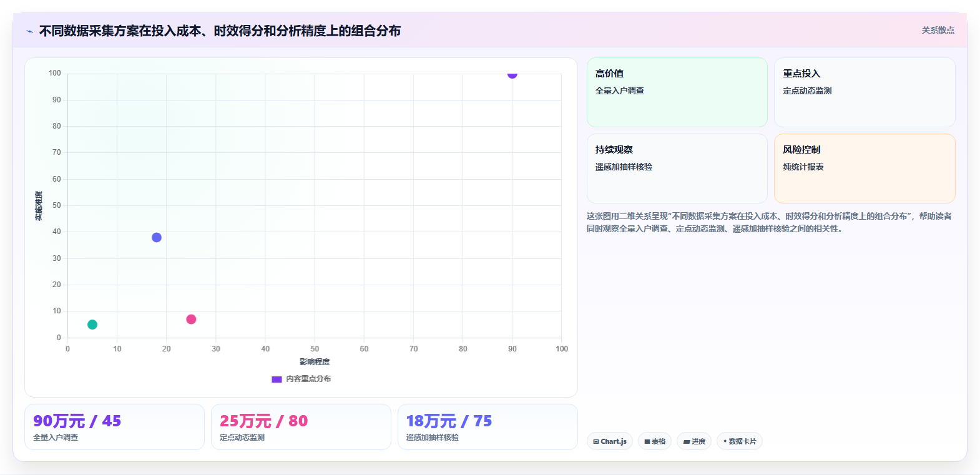Select the 18万元 / 75 stat card

[x=488, y=427]
